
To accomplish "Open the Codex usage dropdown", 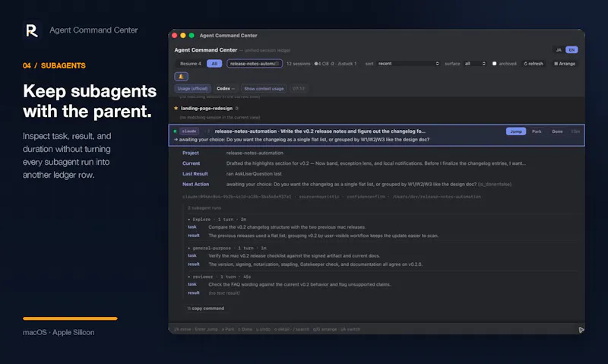I will 226,88.
